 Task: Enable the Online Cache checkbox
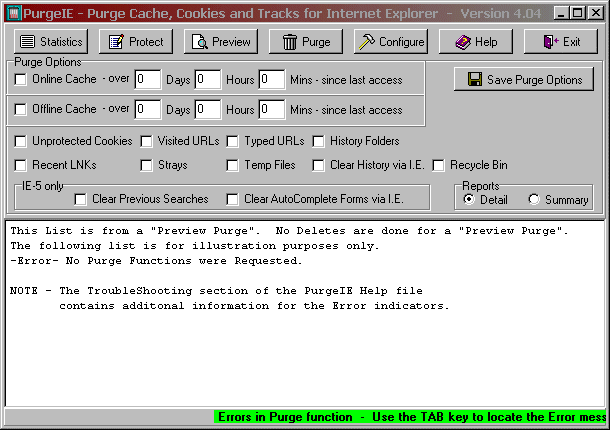20,79
